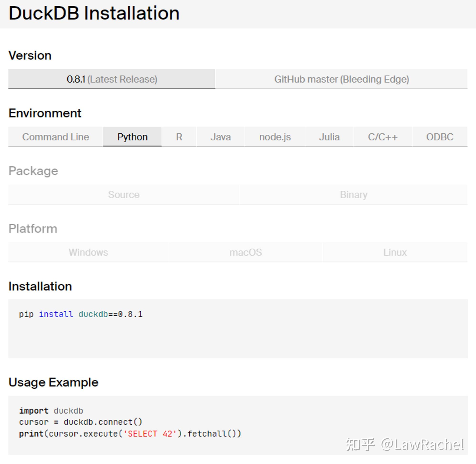Pick the Julia environment
Viewport: 476px width, 464px height.
329,137
